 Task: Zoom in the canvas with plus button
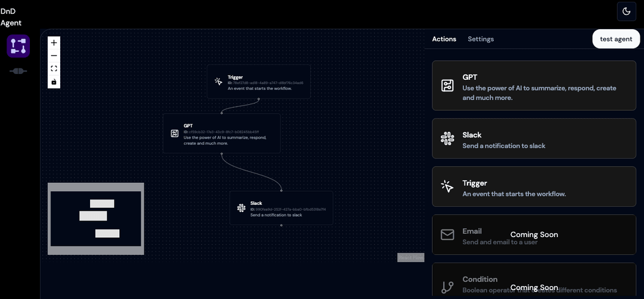(x=54, y=43)
